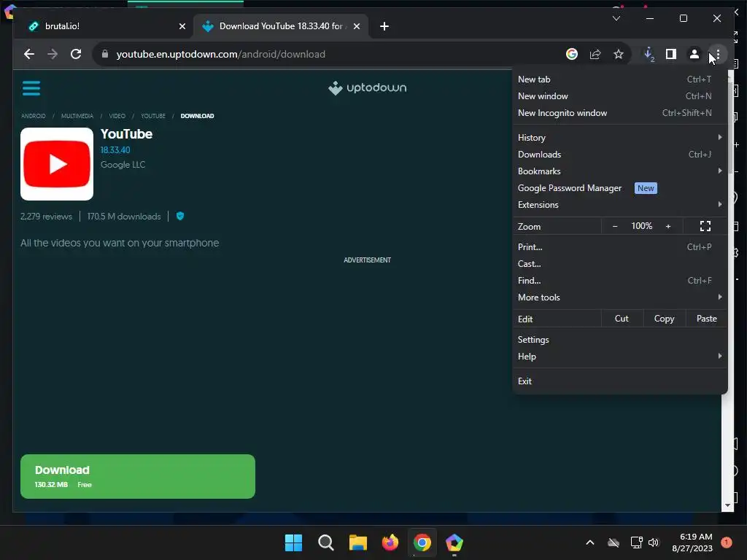The image size is (747, 560).
Task: Close the Download YouTube tab
Action: pos(356,26)
